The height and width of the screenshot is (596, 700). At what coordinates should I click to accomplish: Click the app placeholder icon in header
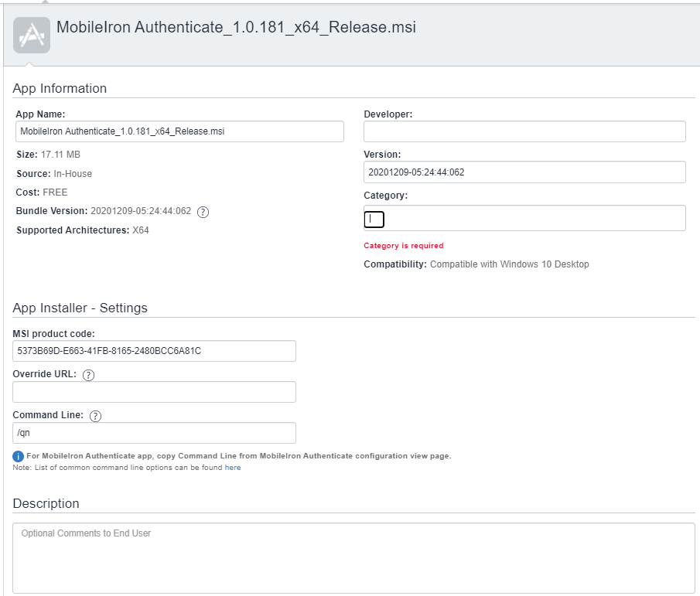coord(32,35)
